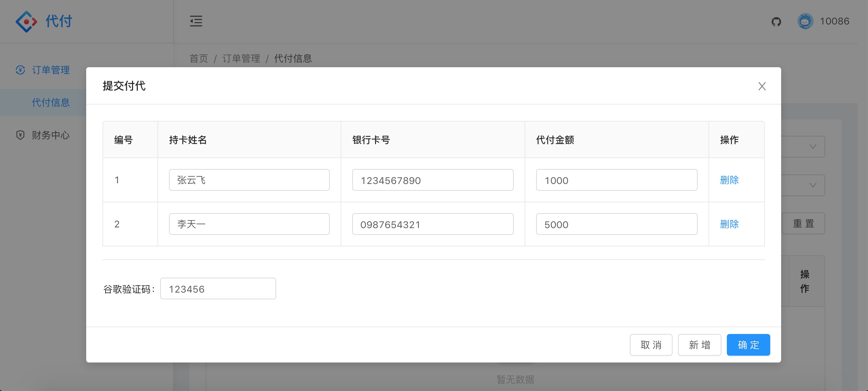Click the 订单管理 yen icon in the sidebar
The height and width of the screenshot is (391, 868).
coord(20,70)
